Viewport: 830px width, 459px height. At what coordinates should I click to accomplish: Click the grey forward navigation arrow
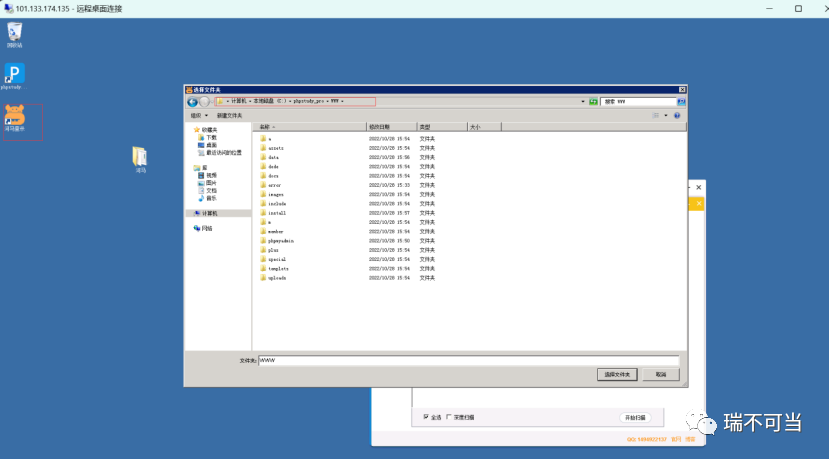click(x=204, y=102)
